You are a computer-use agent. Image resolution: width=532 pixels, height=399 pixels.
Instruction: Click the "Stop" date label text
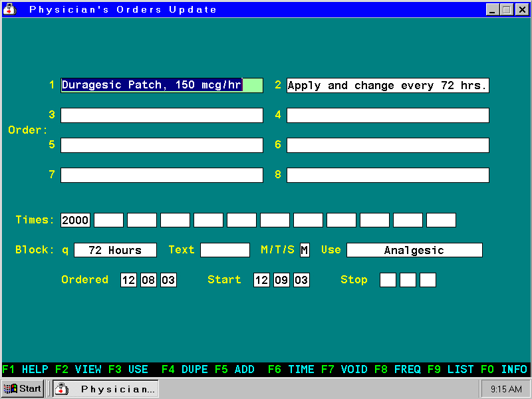coord(354,279)
